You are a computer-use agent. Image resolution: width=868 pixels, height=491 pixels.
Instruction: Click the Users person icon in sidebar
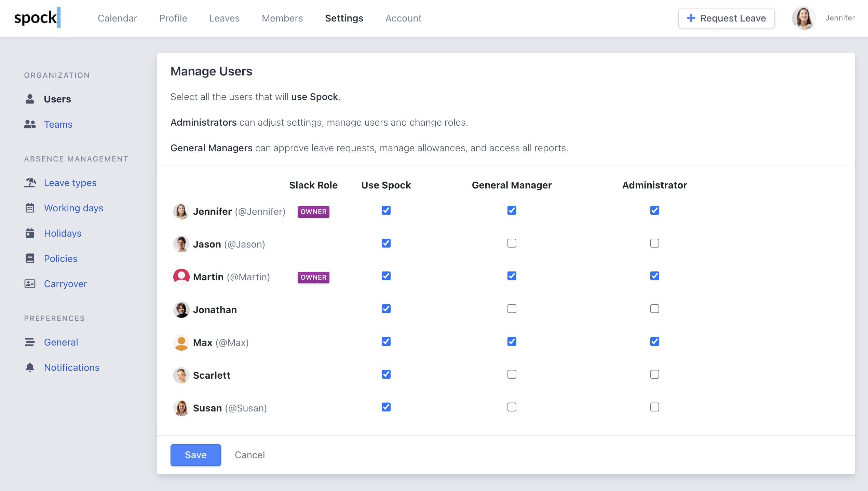[x=30, y=99]
